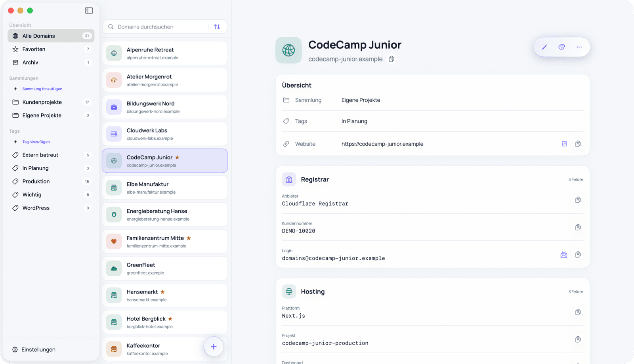The height and width of the screenshot is (364, 634).
Task: Click the Registrar section heading
Action: pos(315,179)
